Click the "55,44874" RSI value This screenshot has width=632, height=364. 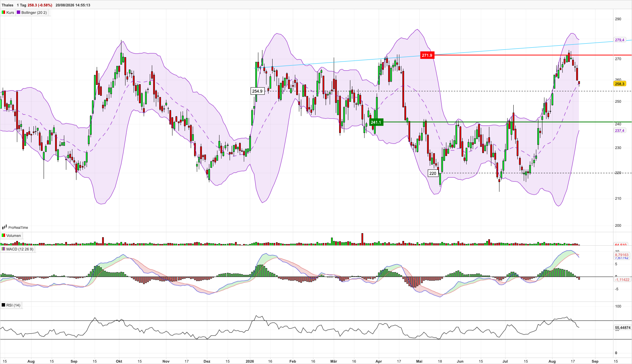(x=623, y=327)
